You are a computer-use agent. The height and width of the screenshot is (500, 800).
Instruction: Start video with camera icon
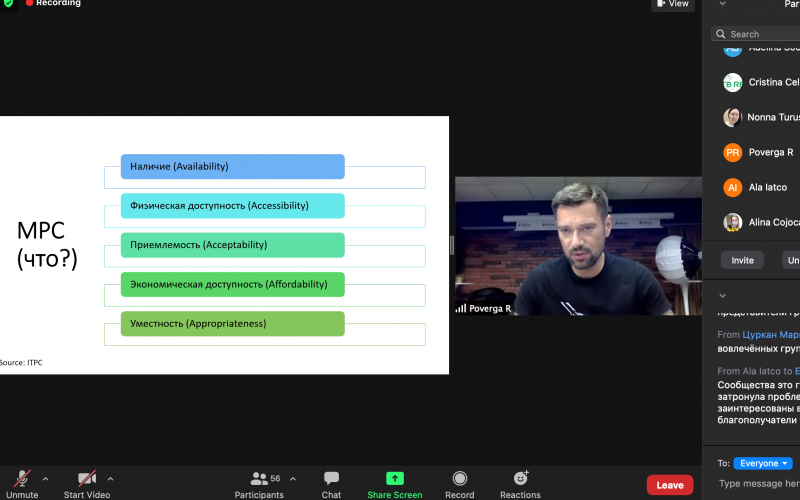pos(87,479)
